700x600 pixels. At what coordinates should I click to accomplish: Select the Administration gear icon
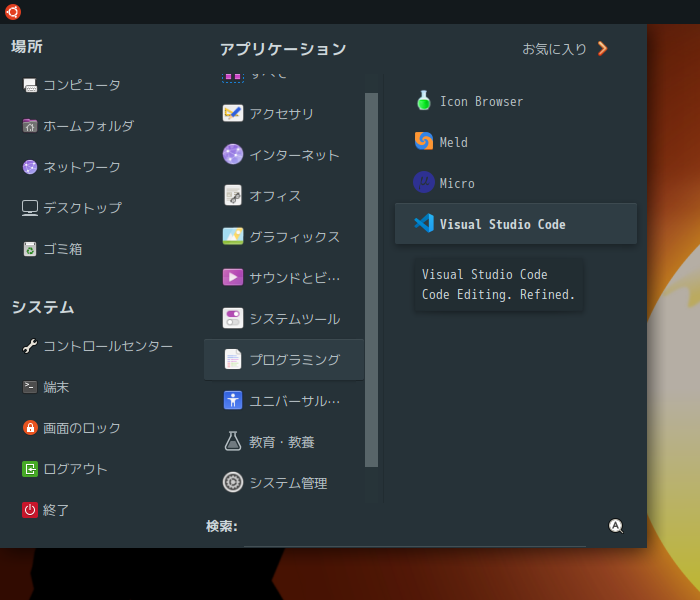tap(233, 483)
